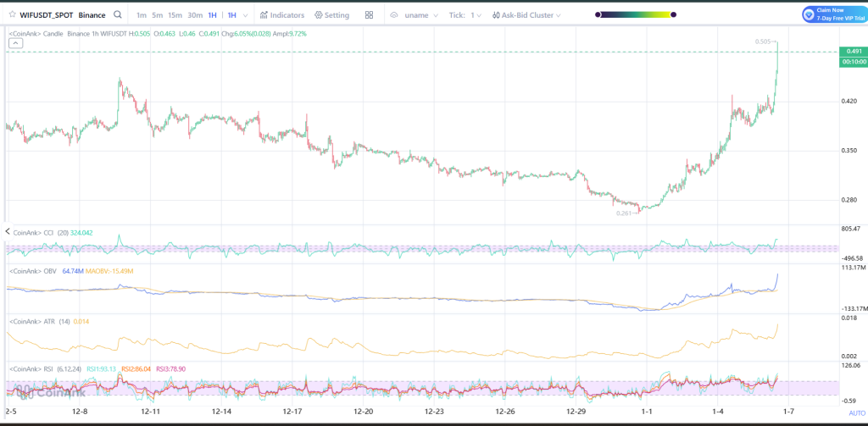Select the 15m timeframe
868x426 pixels.
(x=175, y=15)
